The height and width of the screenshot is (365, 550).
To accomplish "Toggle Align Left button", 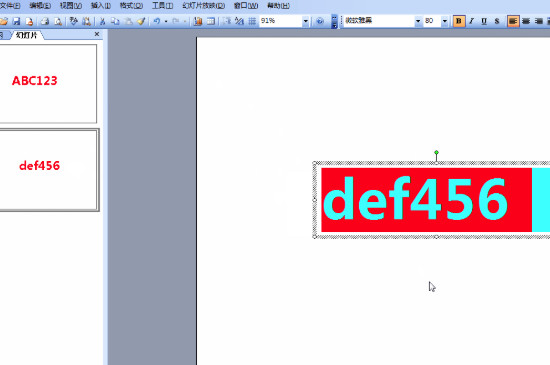I will pos(513,21).
